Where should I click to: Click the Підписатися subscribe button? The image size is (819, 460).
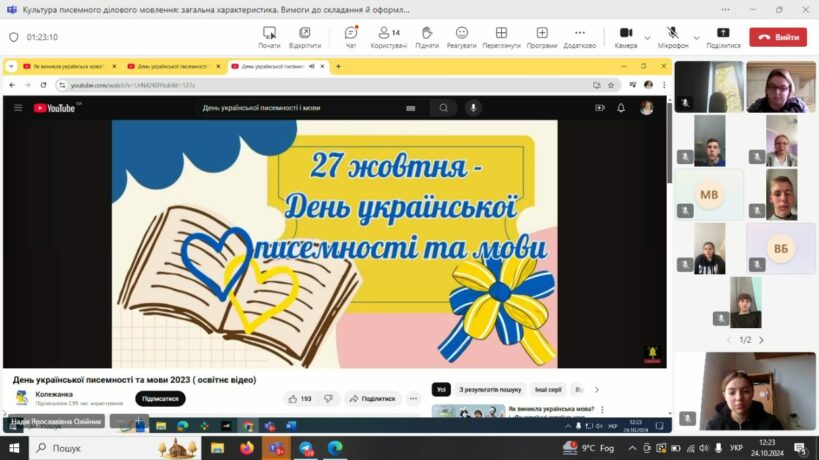point(160,398)
